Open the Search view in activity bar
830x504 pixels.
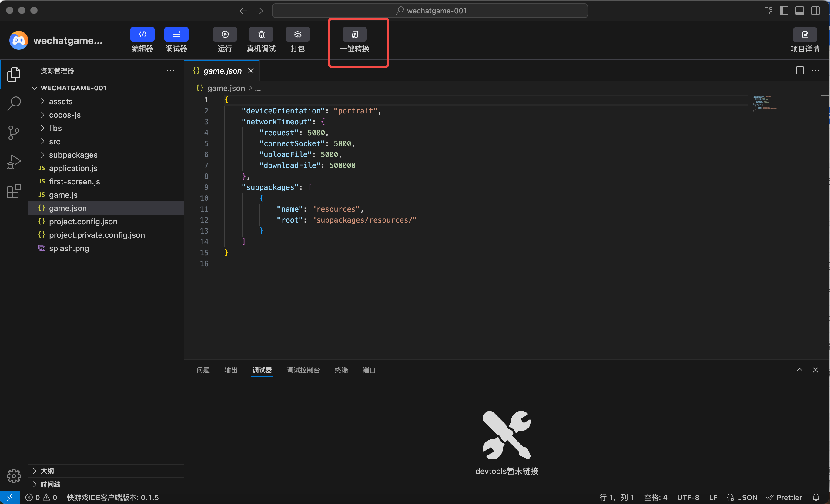[x=14, y=103]
